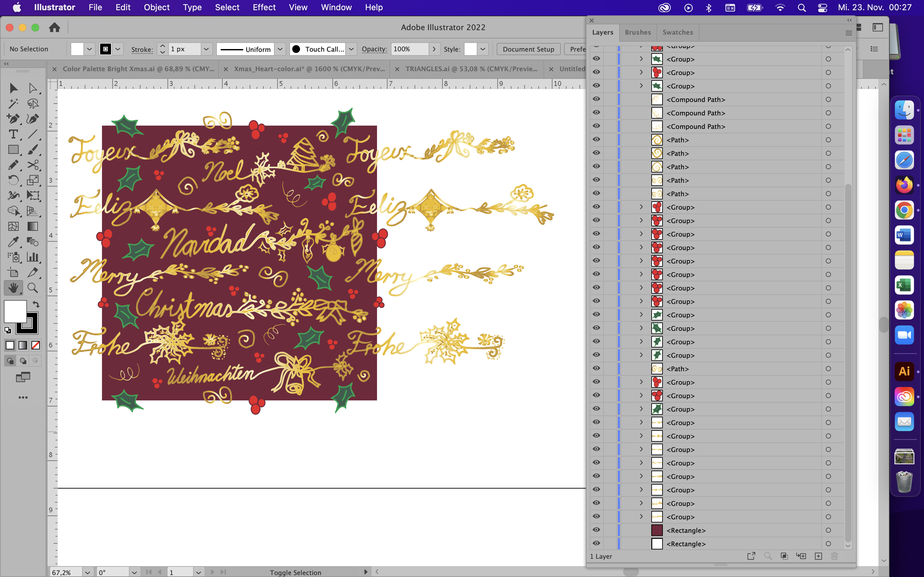Select the Selection tool
This screenshot has width=924, height=577.
[13, 88]
